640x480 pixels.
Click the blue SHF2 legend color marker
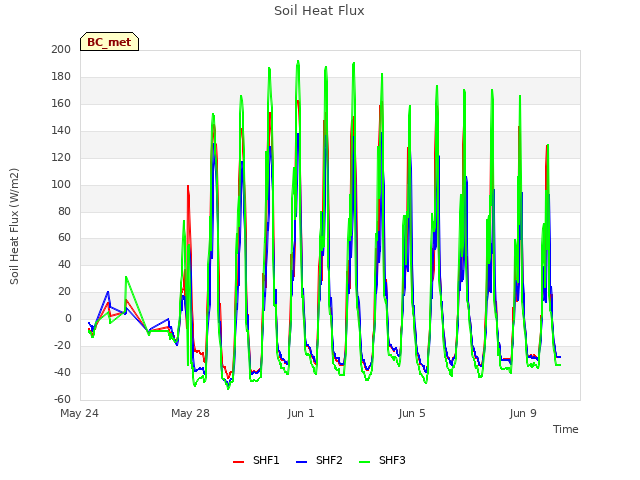pos(301,462)
